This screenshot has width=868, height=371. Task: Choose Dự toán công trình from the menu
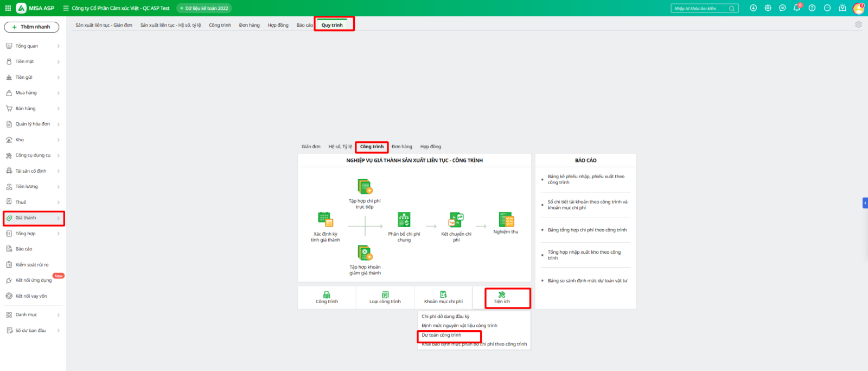[x=442, y=335]
